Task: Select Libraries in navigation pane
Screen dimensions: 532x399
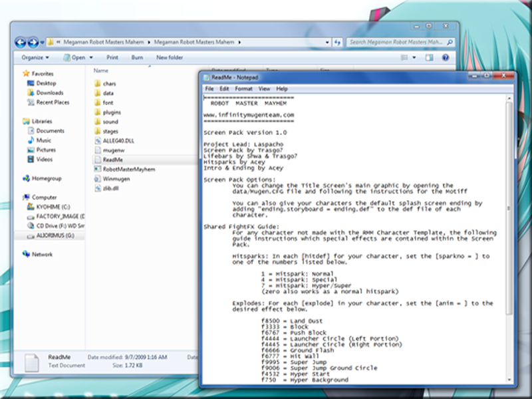Action: click(x=42, y=121)
